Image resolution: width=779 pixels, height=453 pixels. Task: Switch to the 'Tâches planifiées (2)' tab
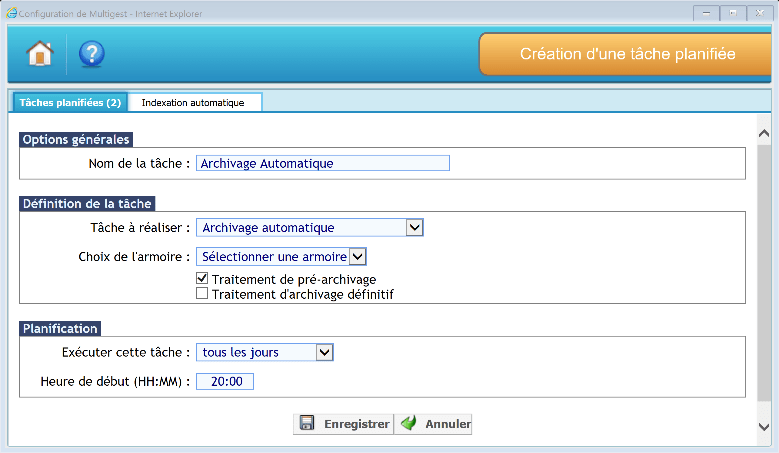click(x=70, y=102)
